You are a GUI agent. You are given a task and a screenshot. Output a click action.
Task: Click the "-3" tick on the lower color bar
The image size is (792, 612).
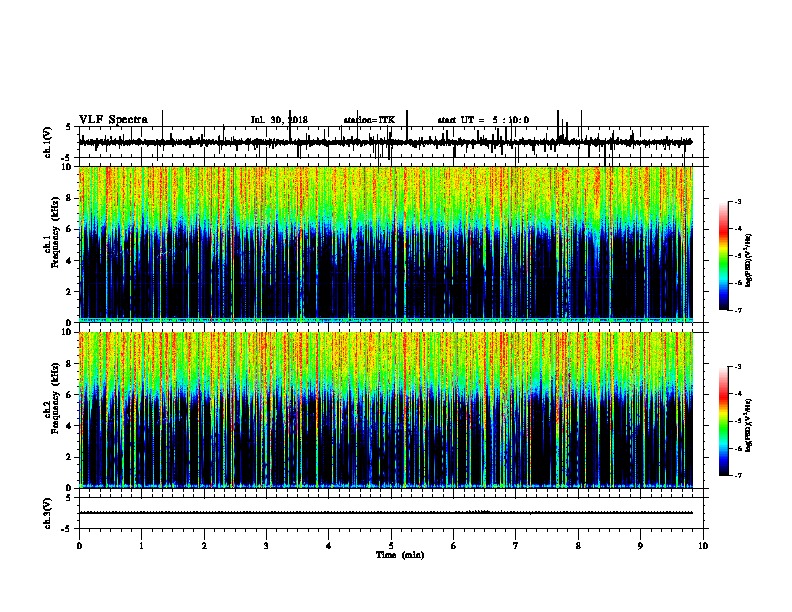737,367
